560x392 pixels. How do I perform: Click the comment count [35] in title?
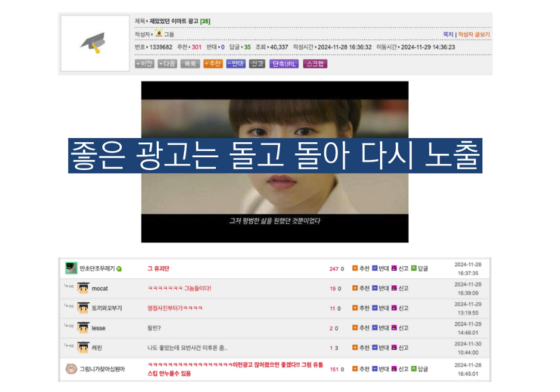(x=205, y=21)
